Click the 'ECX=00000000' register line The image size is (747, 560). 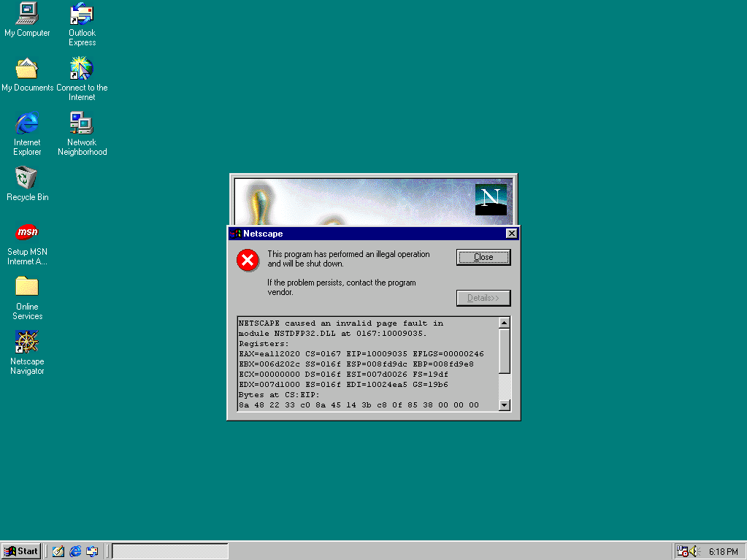click(343, 375)
